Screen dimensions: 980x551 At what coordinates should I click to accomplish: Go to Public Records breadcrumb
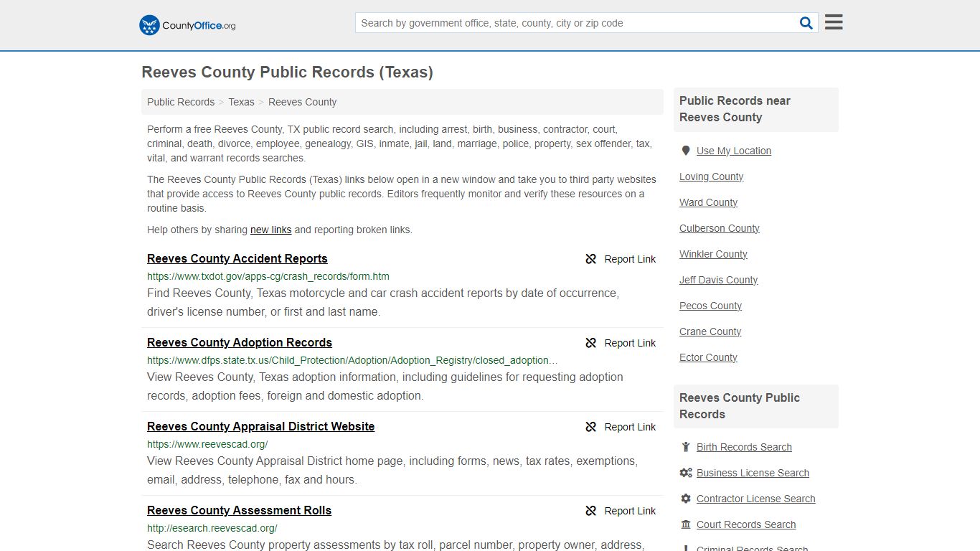(x=181, y=102)
